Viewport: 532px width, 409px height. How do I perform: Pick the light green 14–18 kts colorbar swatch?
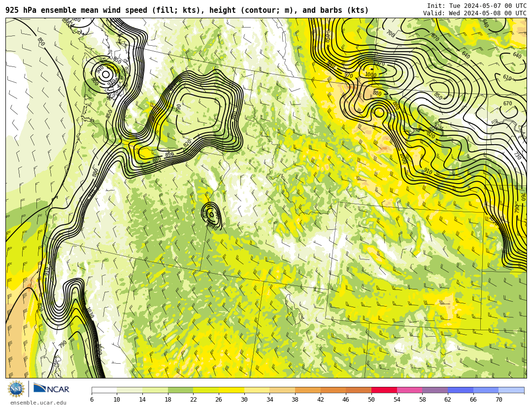coord(155,390)
